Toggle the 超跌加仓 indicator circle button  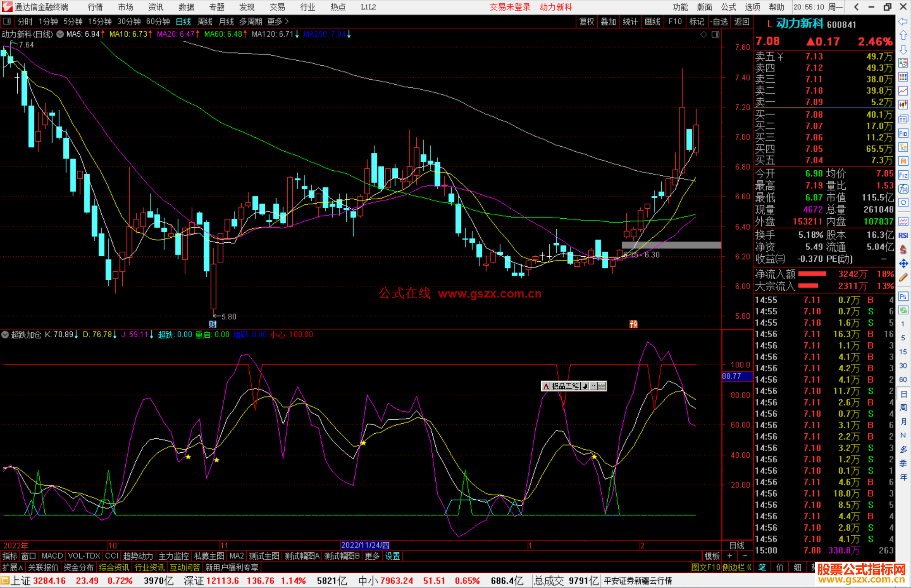5,335
